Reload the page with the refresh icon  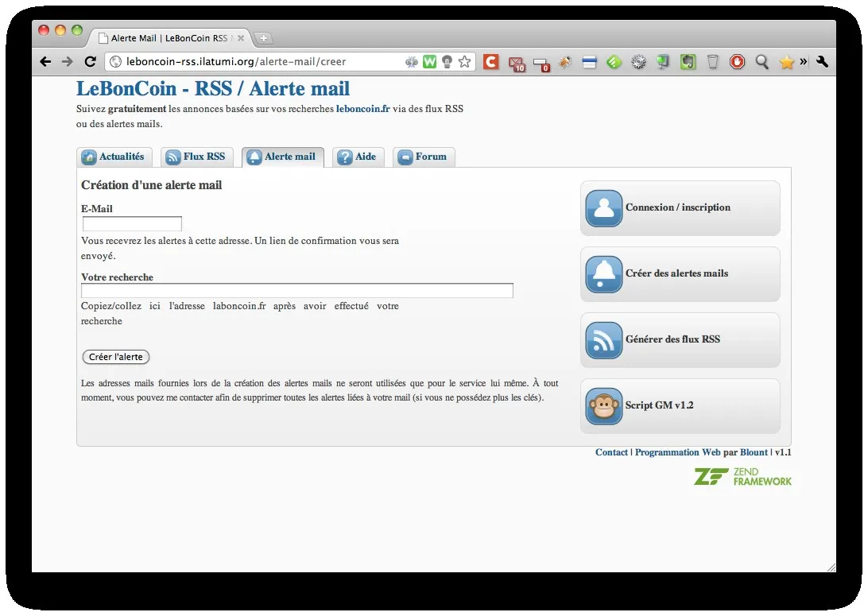click(91, 62)
